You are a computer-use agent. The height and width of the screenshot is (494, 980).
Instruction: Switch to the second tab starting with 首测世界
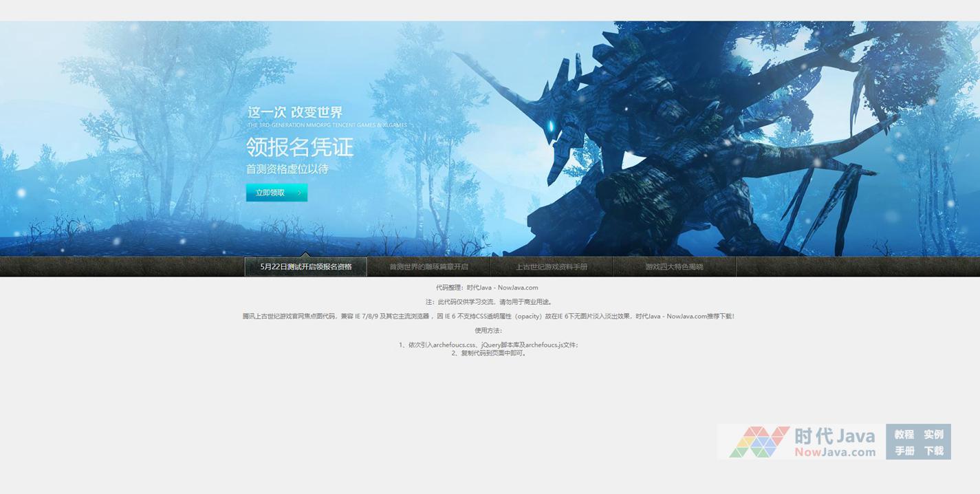pyautogui.click(x=428, y=267)
